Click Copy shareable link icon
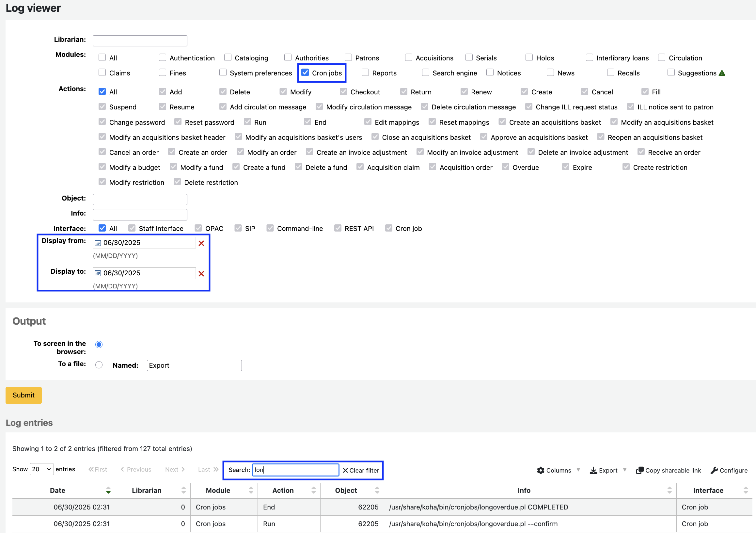This screenshot has height=533, width=756. (x=639, y=470)
